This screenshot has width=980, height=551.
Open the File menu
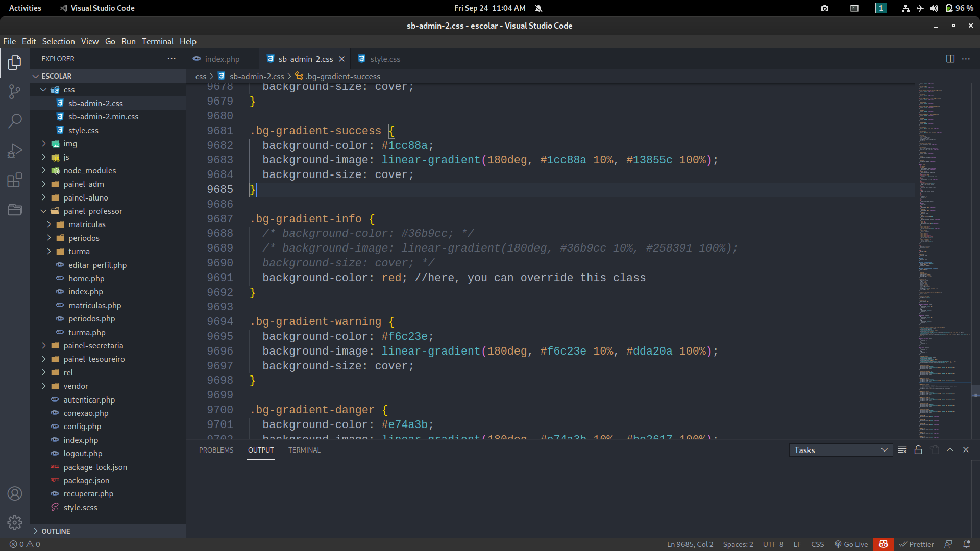(x=9, y=41)
